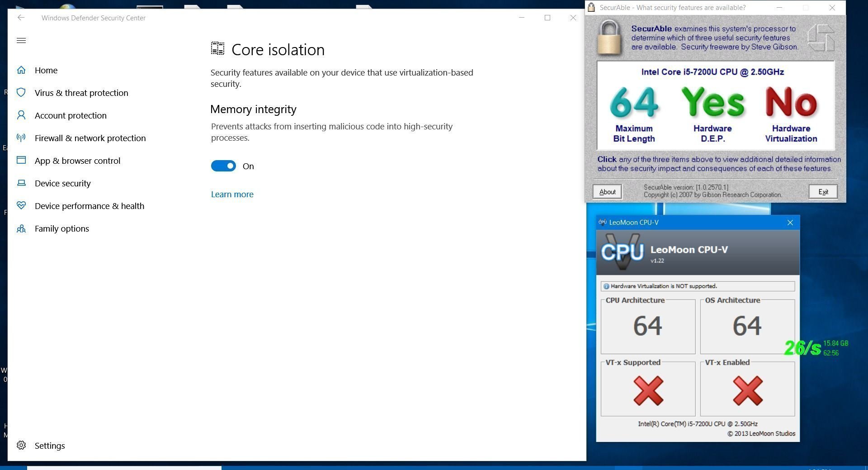Click 'Hardware Virtualization is NOT supported.' message
The width and height of the screenshot is (868, 470).
(664, 286)
